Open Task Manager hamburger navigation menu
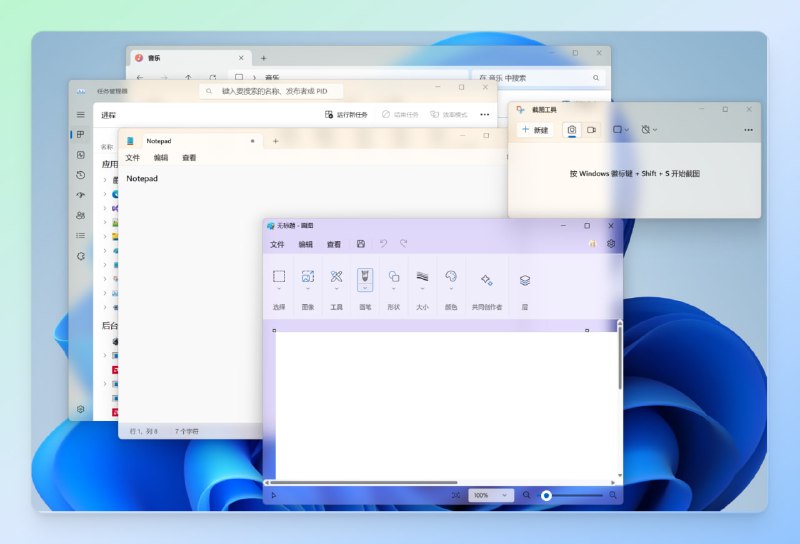This screenshot has width=800, height=544. 81,115
